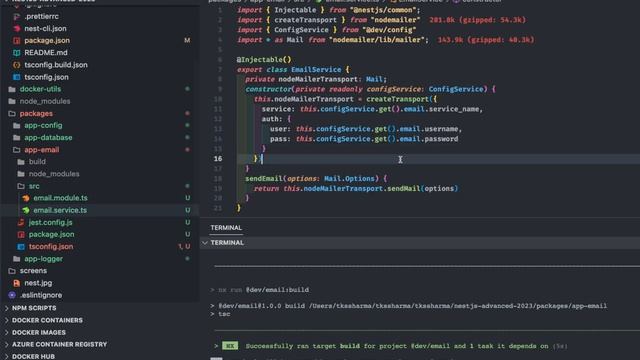Expand node_modules inside app-email
This screenshot has width=640, height=360.
[x=54, y=174]
